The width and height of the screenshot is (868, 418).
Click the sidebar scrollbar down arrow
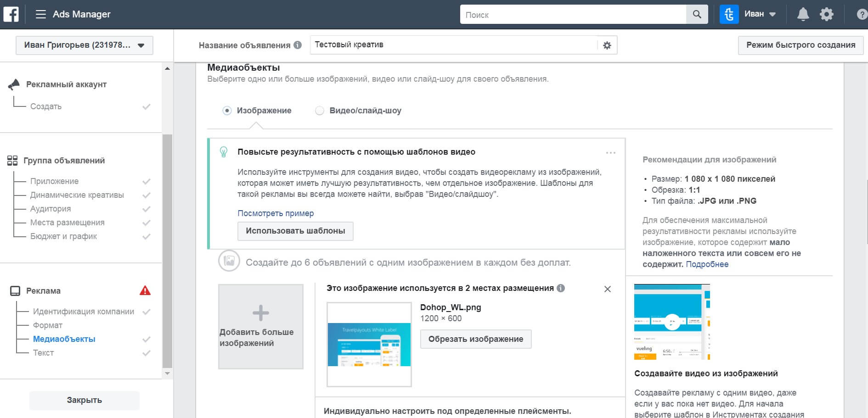(x=167, y=373)
